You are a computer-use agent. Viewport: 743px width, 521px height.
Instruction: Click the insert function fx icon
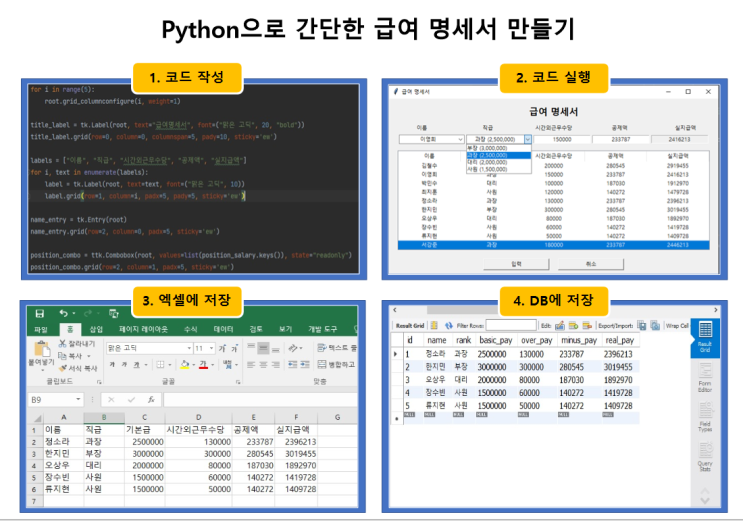click(x=151, y=400)
